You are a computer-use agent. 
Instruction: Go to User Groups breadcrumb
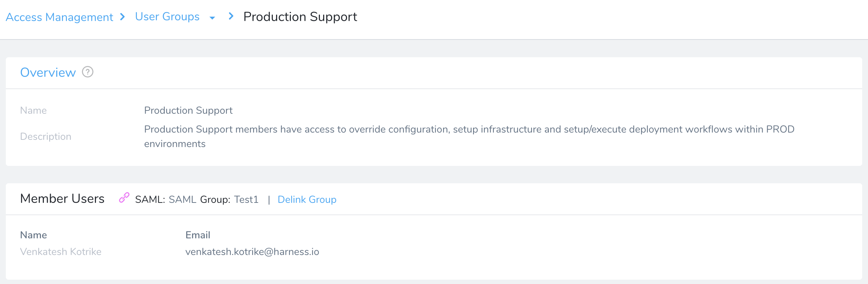pyautogui.click(x=167, y=17)
